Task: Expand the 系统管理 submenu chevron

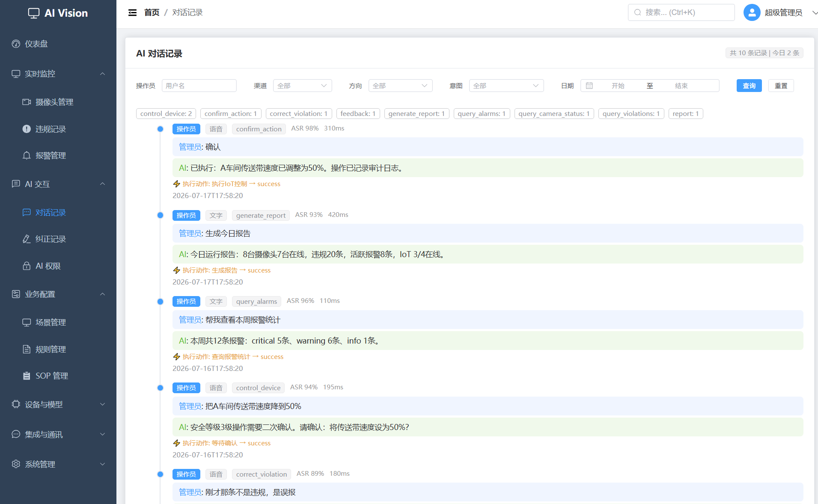Action: click(103, 464)
